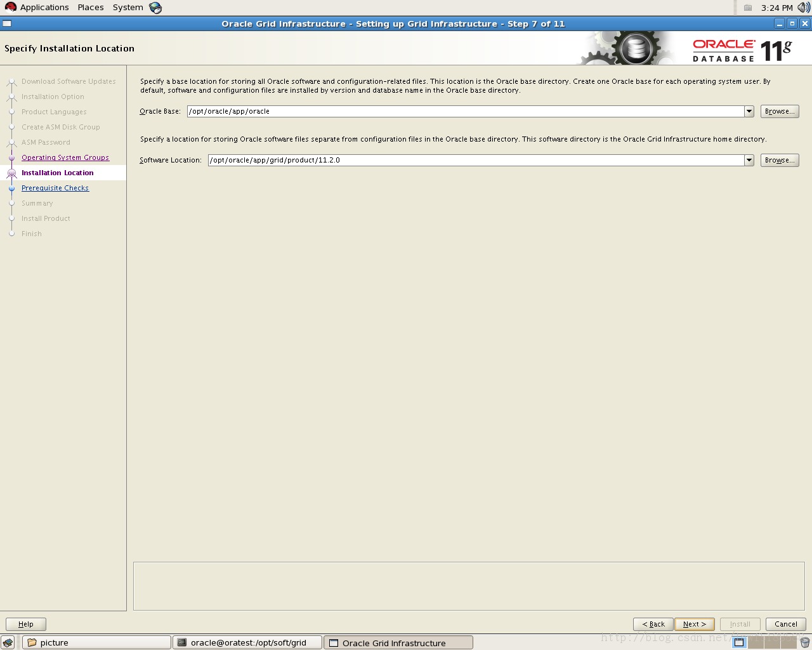Image resolution: width=812 pixels, height=650 pixels.
Task: Click the Install Product step
Action: pos(46,218)
